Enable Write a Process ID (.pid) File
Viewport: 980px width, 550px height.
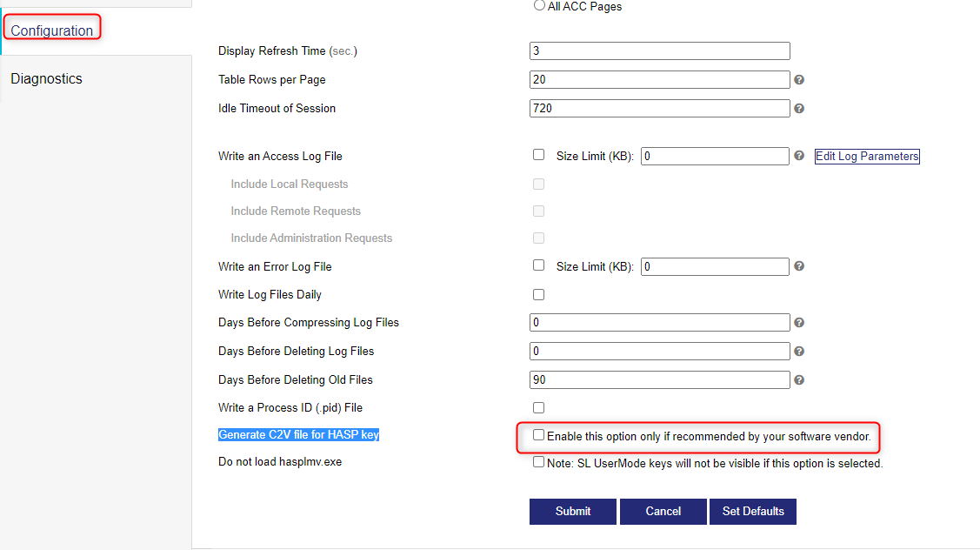[x=538, y=407]
